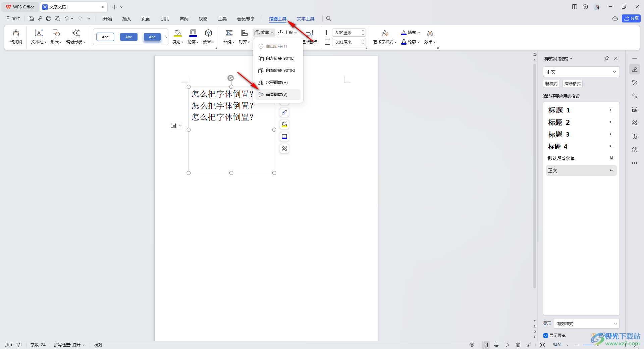Apply the 标题 1 heading style
This screenshot has height=349, width=644.
click(x=581, y=110)
